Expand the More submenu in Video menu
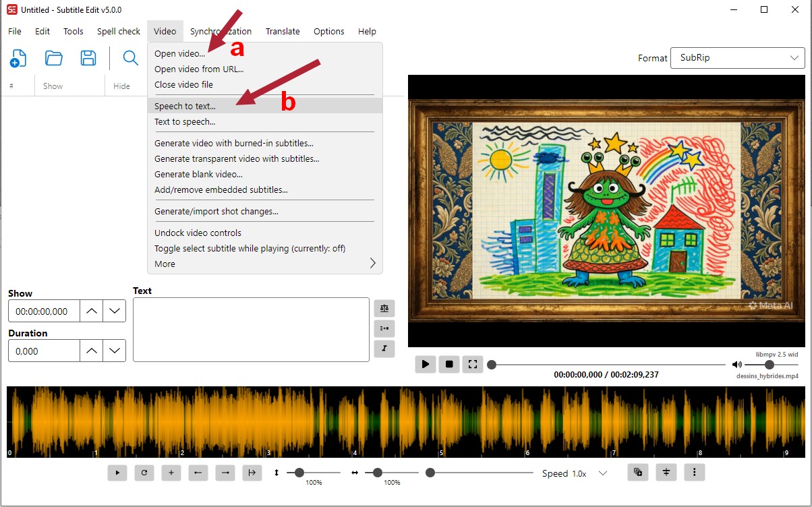812x507 pixels. (x=264, y=264)
